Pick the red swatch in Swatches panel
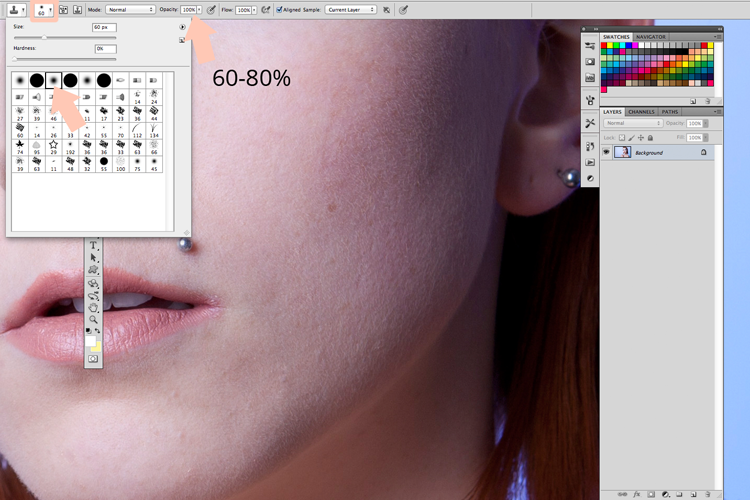This screenshot has width=750, height=500. click(604, 45)
